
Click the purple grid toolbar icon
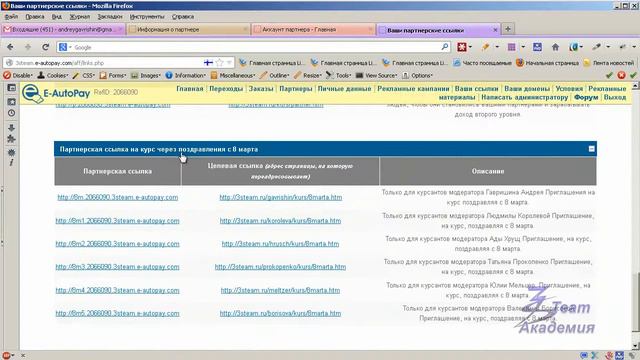point(511,47)
